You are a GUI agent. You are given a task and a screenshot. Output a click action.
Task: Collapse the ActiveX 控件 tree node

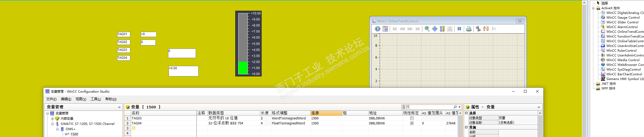(593, 8)
